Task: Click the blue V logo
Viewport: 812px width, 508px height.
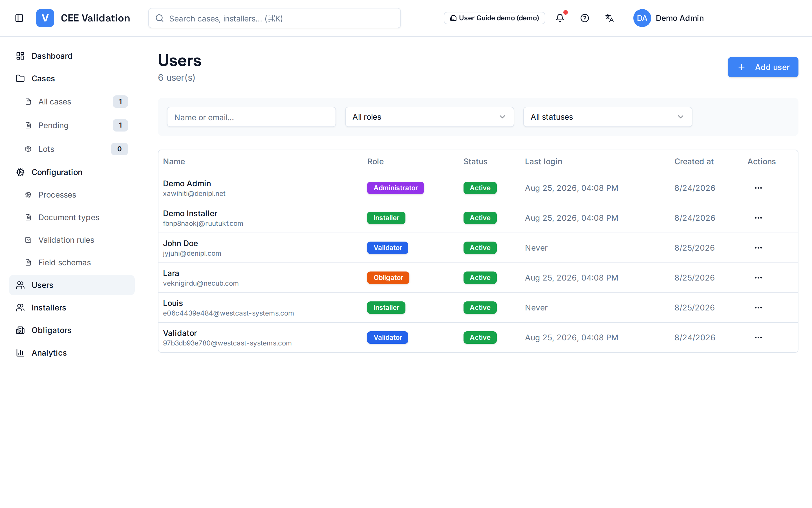Action: coord(45,18)
